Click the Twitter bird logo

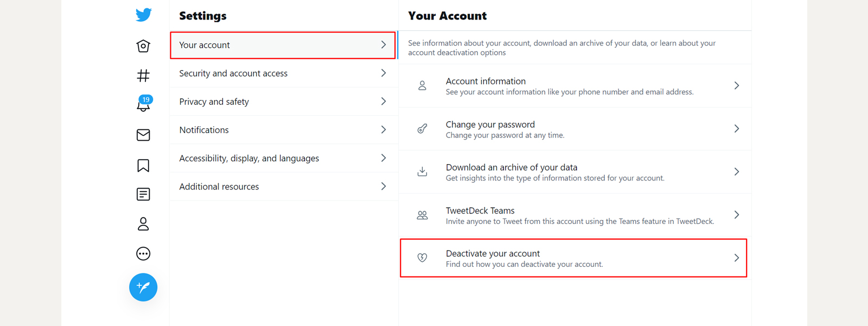[x=144, y=15]
